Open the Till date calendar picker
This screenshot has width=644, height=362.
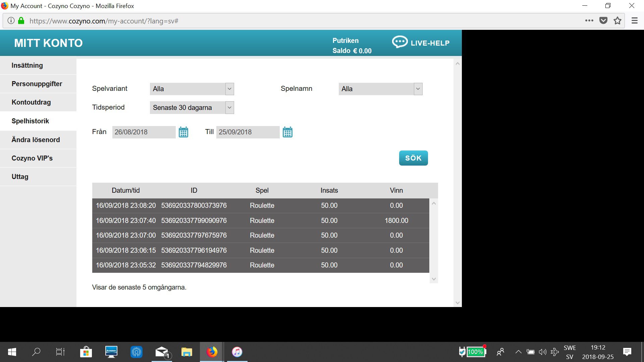click(x=287, y=132)
